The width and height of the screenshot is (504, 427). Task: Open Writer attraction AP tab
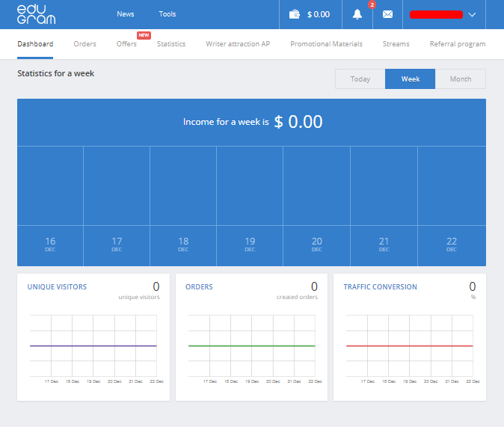(x=238, y=44)
